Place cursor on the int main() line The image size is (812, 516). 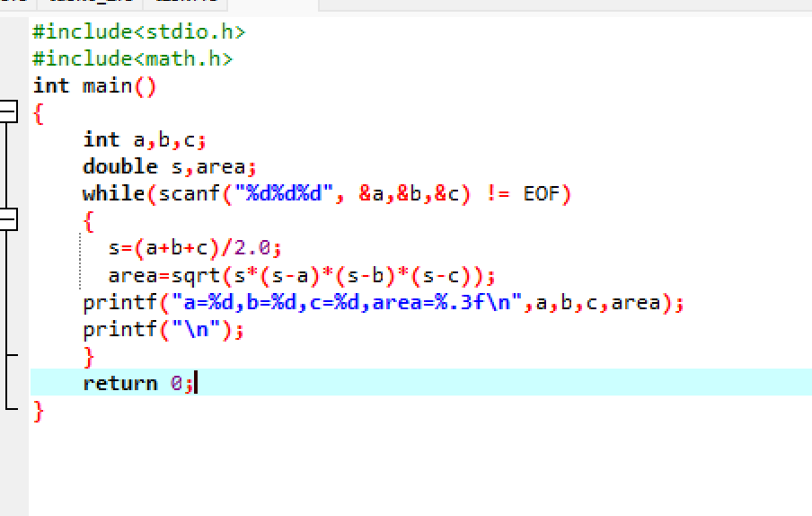coord(94,86)
